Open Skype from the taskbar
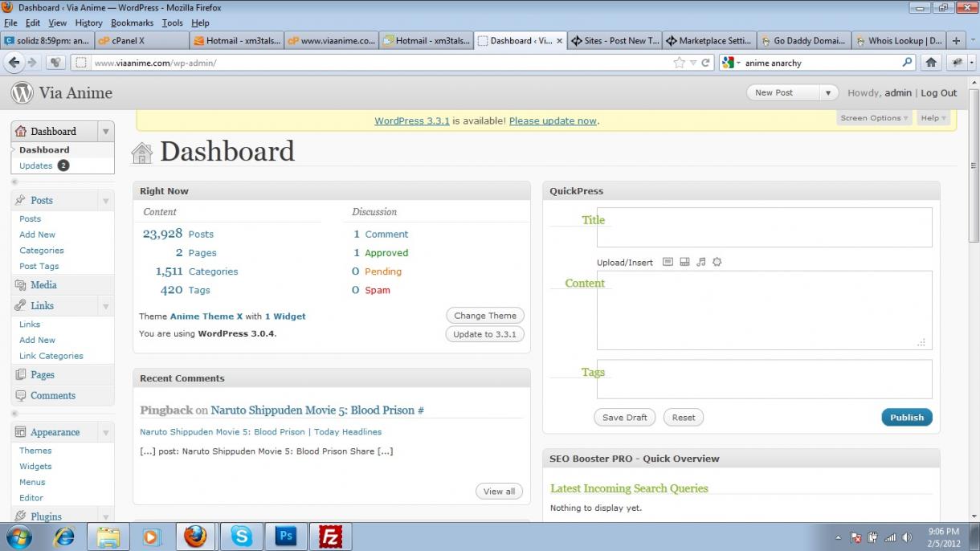 tap(241, 537)
